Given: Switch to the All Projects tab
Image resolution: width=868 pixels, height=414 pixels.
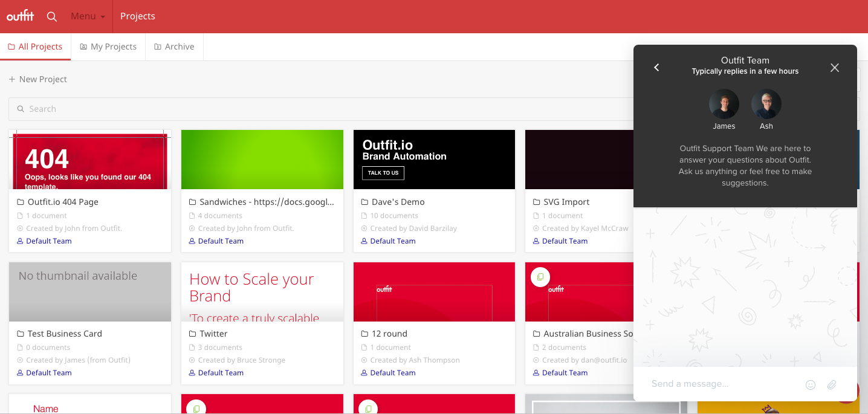Looking at the screenshot, I should tap(35, 47).
